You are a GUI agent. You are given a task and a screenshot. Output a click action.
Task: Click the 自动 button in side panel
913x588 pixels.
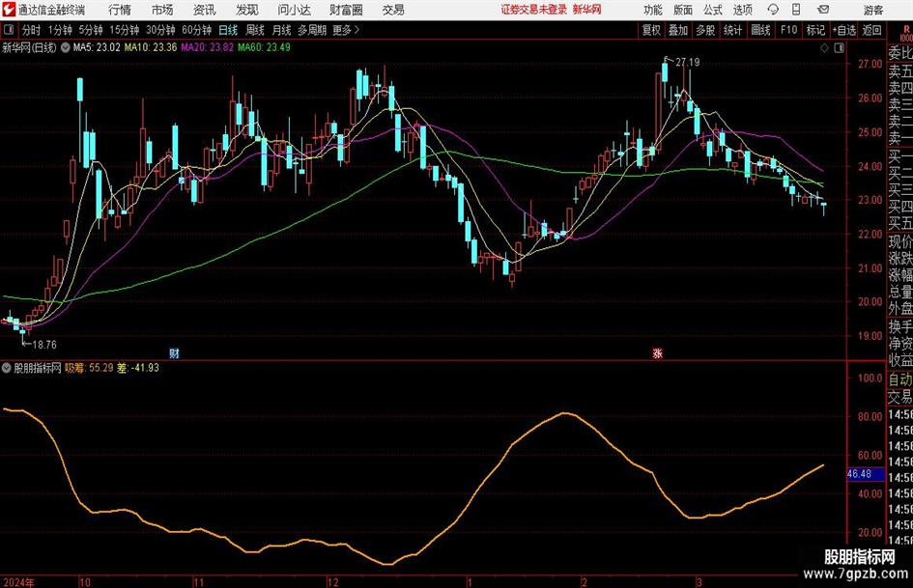[900, 379]
